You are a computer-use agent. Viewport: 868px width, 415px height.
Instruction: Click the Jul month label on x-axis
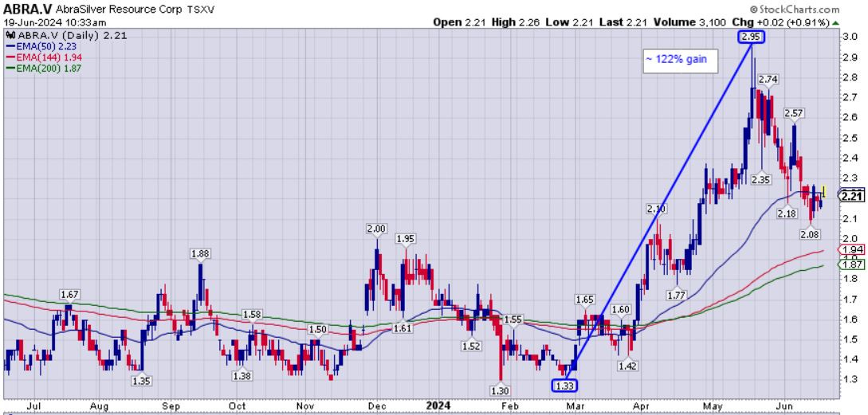35,405
